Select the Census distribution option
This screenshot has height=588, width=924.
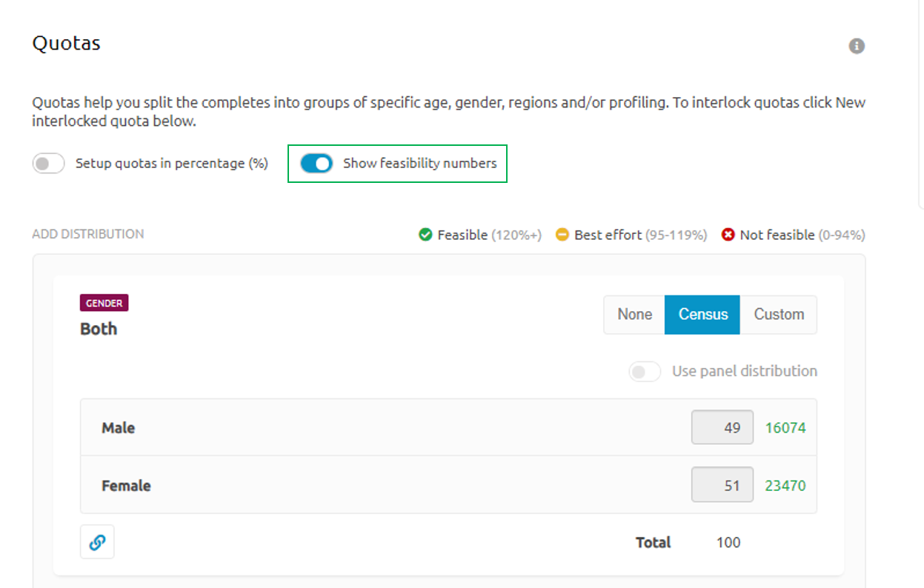pos(702,315)
